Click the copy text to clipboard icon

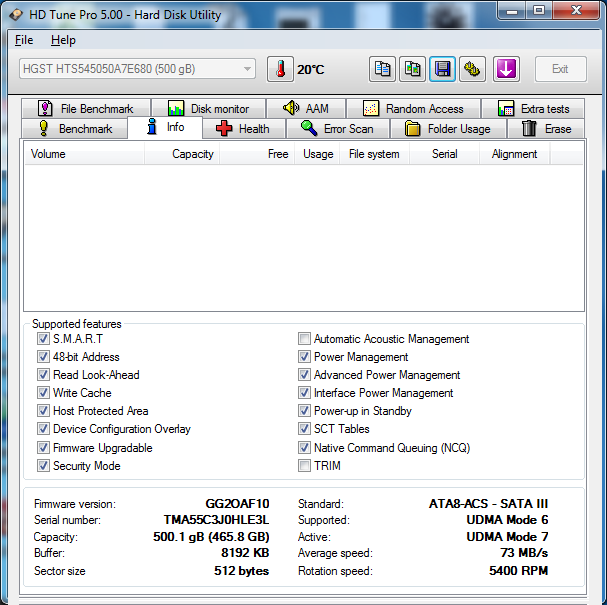[382, 69]
